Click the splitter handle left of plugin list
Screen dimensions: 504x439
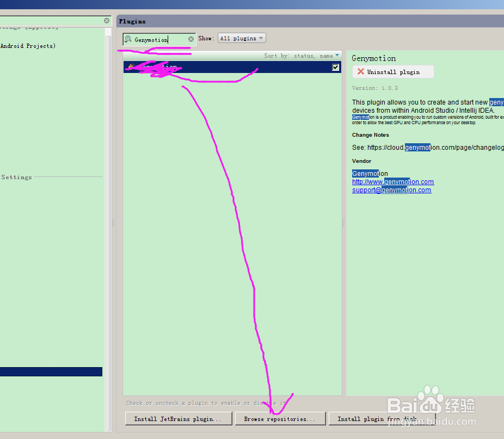[114, 223]
